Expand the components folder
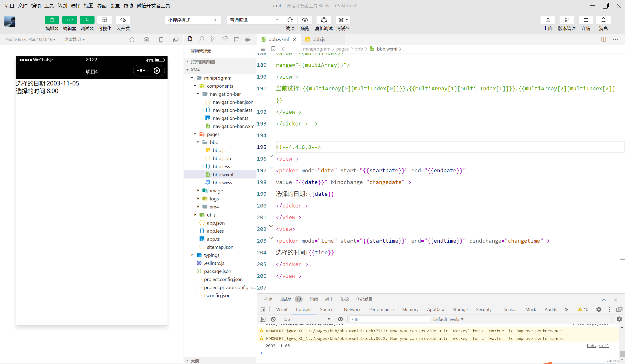Screen dimensions: 625x364 pyautogui.click(x=195, y=86)
